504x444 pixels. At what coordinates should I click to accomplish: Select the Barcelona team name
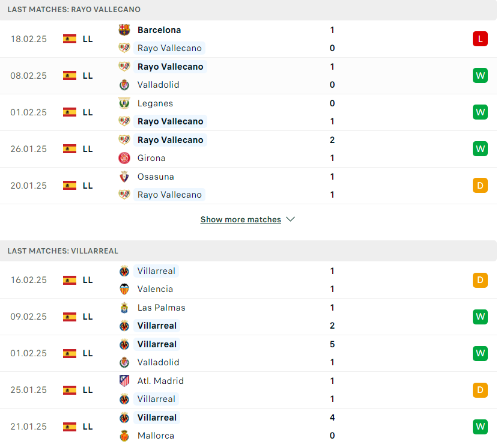pyautogui.click(x=159, y=30)
